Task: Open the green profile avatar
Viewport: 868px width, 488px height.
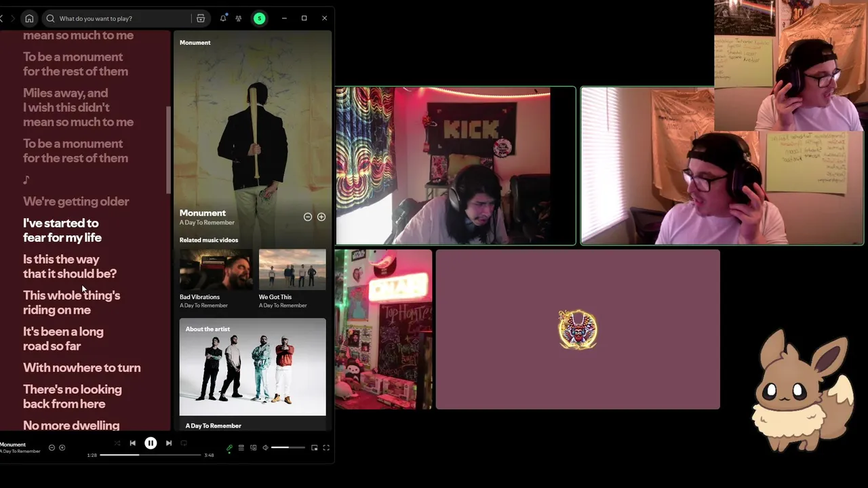Action: click(x=259, y=18)
